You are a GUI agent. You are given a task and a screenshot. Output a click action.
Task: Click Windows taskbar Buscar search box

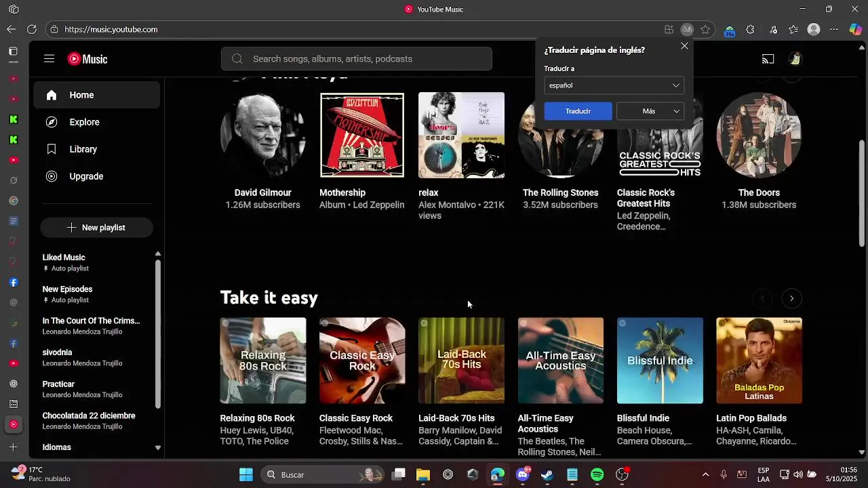click(x=323, y=474)
